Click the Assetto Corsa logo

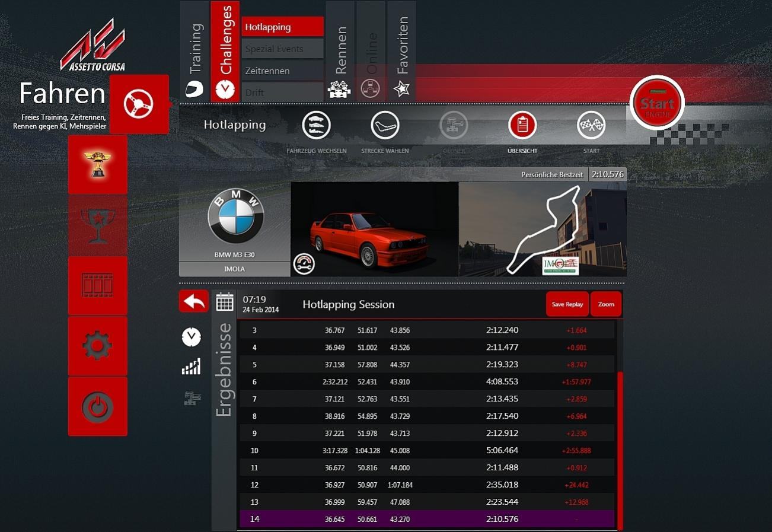(x=92, y=45)
